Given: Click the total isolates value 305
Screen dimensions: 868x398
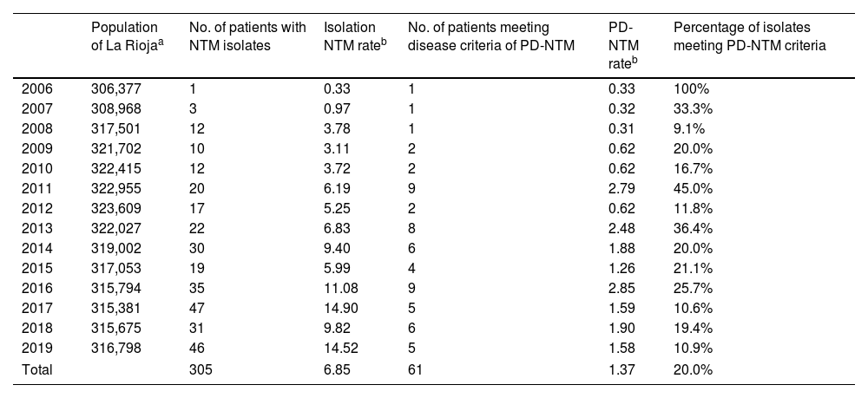Looking at the screenshot, I should tap(200, 370).
